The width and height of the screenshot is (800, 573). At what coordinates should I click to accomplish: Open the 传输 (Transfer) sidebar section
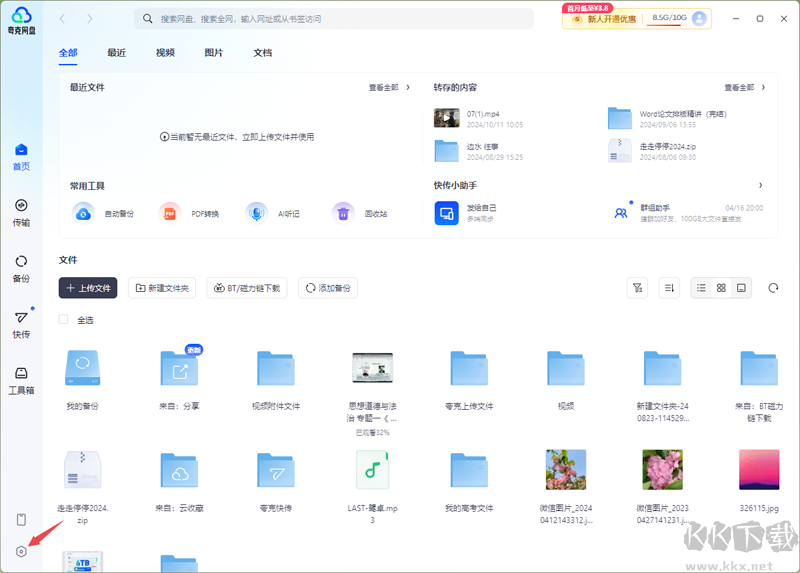point(21,211)
